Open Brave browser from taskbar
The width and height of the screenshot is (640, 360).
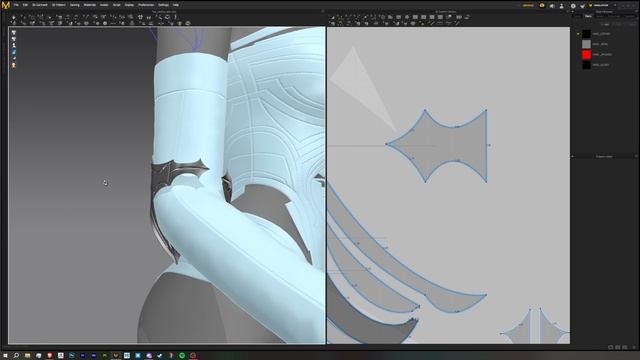[x=49, y=356]
